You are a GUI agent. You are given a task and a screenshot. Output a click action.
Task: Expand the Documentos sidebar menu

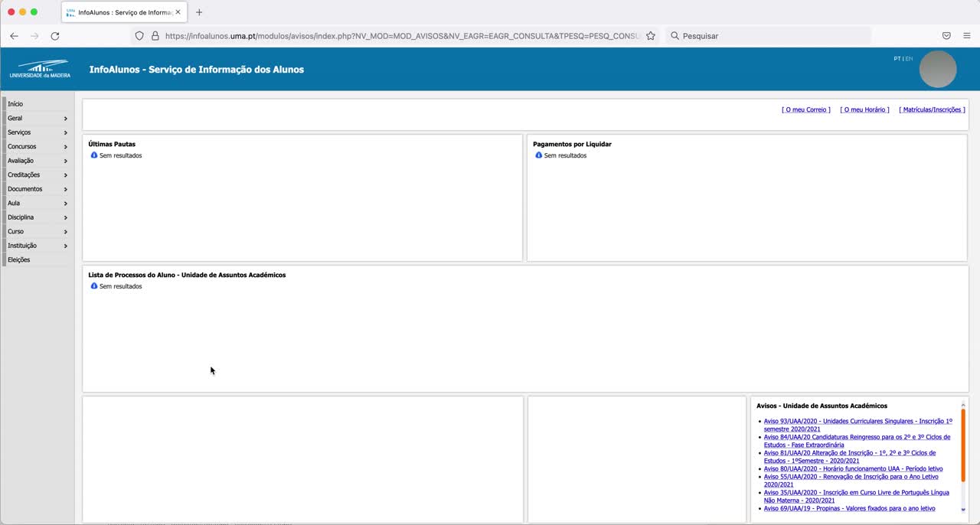coord(36,189)
